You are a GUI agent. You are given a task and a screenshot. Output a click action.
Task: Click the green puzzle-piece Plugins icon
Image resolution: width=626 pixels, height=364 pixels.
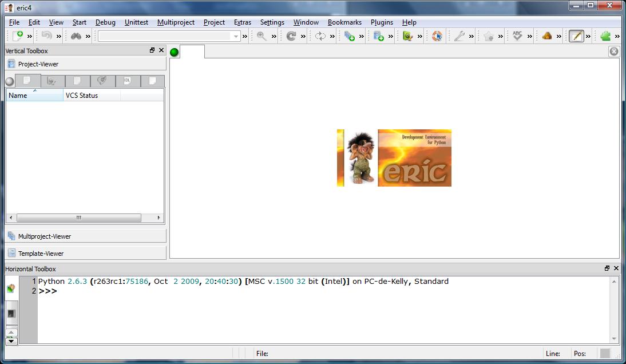click(605, 36)
